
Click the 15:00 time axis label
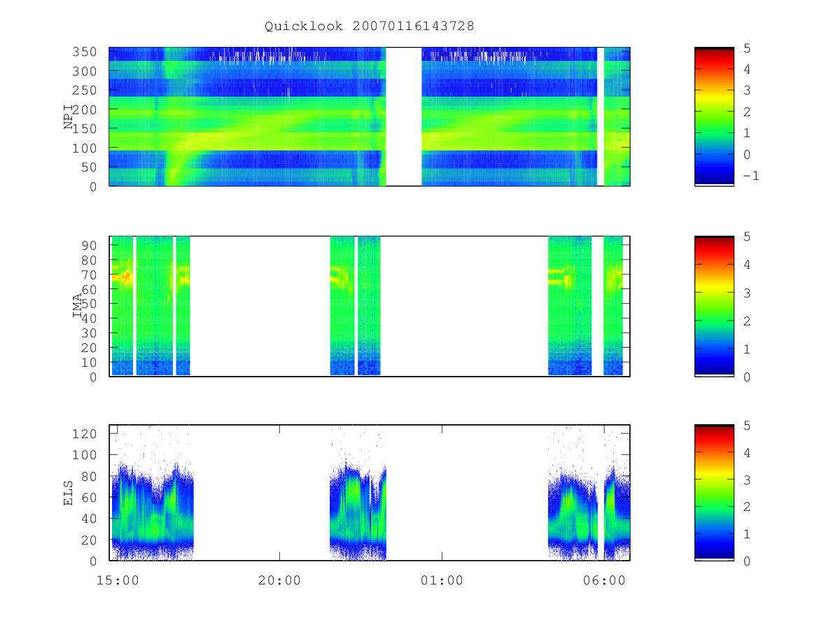118,580
